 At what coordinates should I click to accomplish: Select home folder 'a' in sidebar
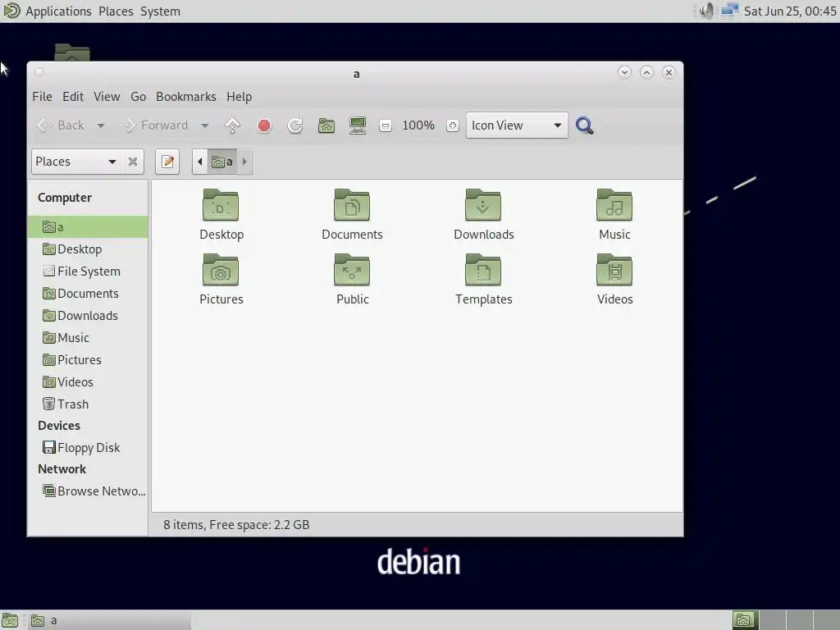(88, 226)
